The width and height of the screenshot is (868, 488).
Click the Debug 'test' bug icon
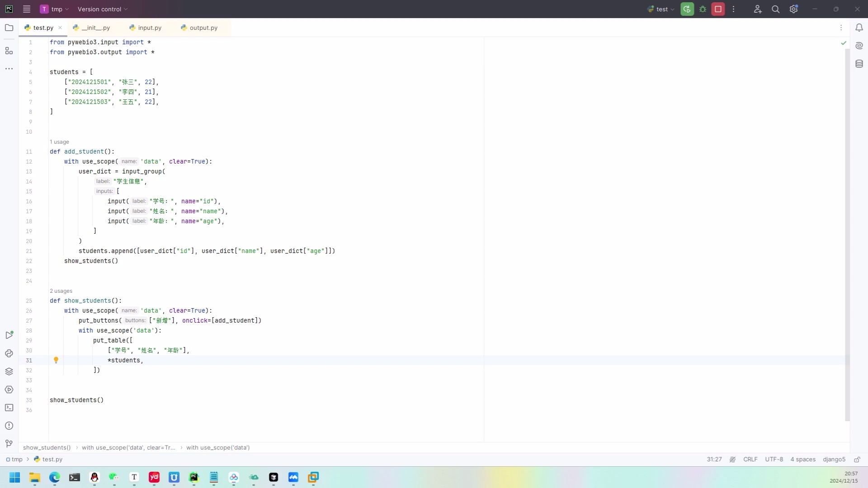703,9
